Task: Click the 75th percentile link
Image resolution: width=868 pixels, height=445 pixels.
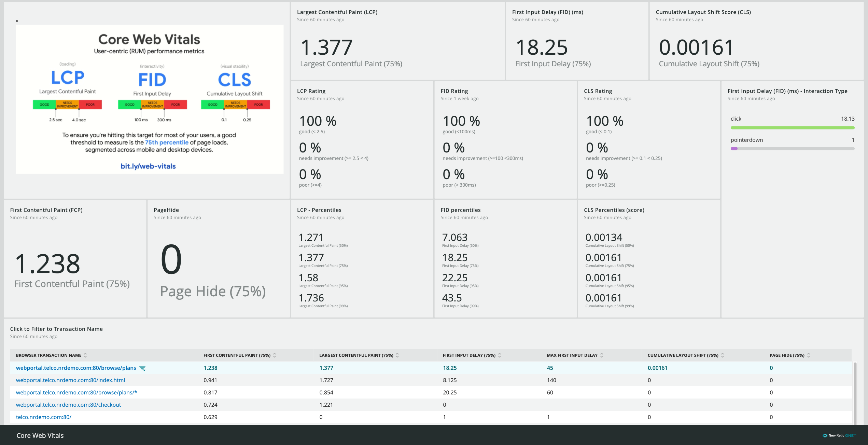Action: (167, 142)
